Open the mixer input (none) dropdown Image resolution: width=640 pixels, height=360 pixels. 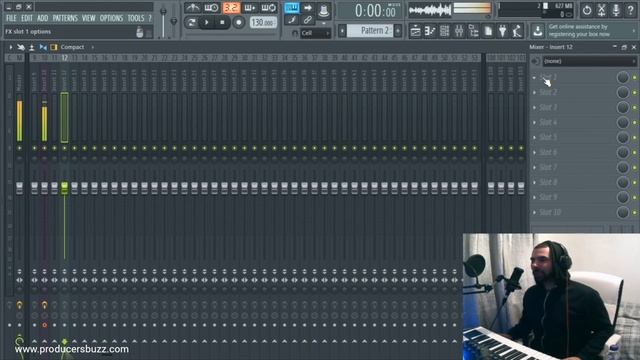pos(589,61)
